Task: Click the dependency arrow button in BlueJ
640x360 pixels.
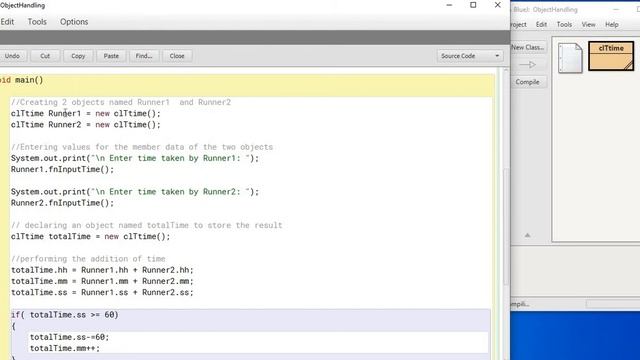Action: 527,64
